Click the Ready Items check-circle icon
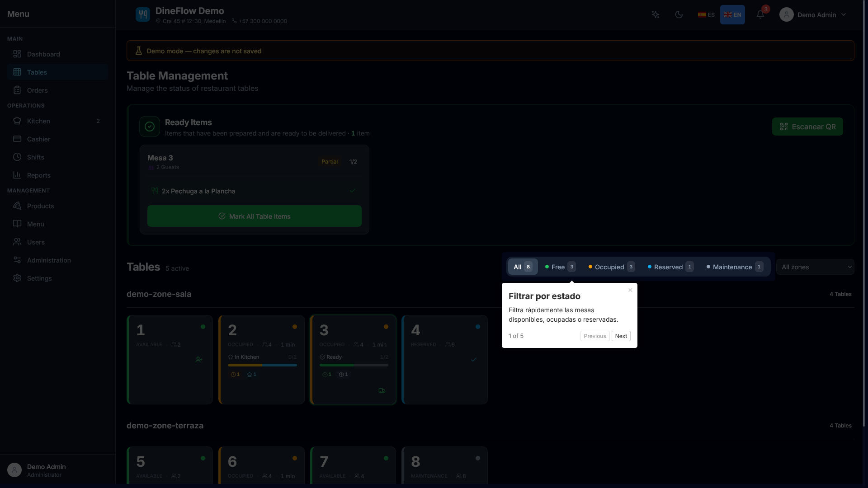The image size is (868, 488). point(150,127)
